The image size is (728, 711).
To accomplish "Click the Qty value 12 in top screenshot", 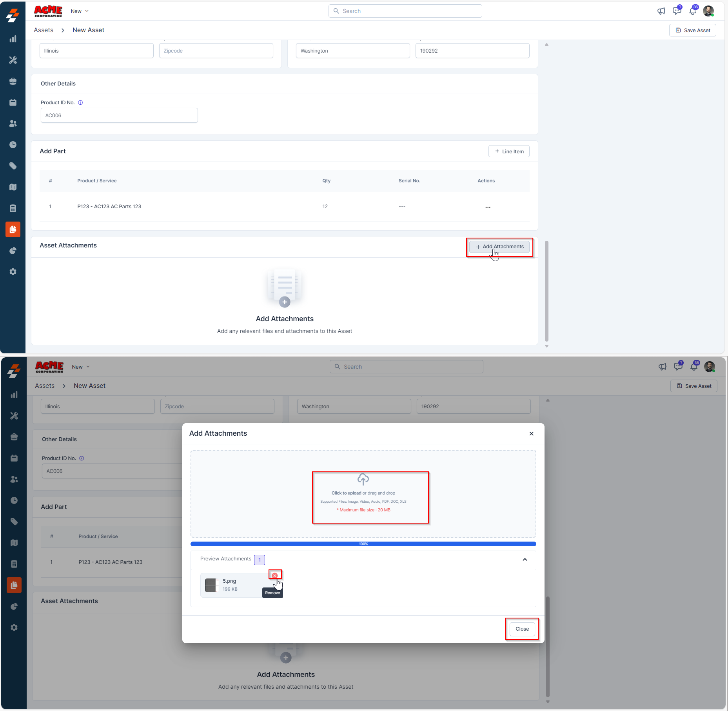I will click(x=325, y=207).
